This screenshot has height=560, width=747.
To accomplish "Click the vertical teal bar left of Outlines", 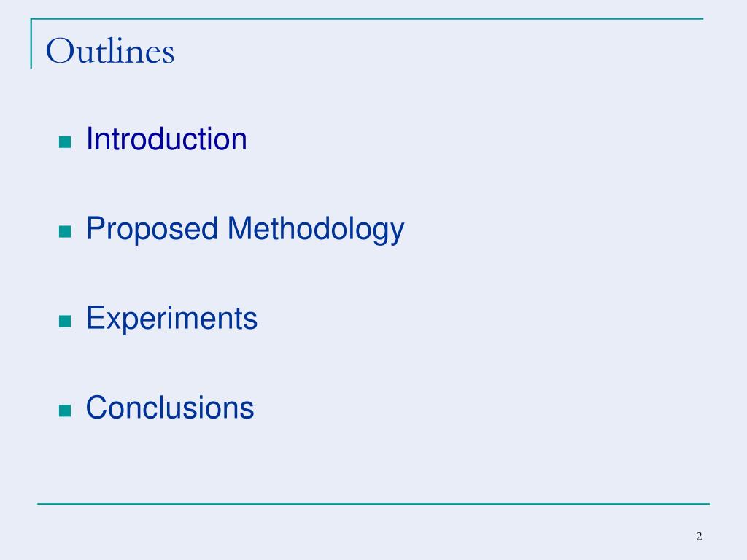I will point(31,44).
